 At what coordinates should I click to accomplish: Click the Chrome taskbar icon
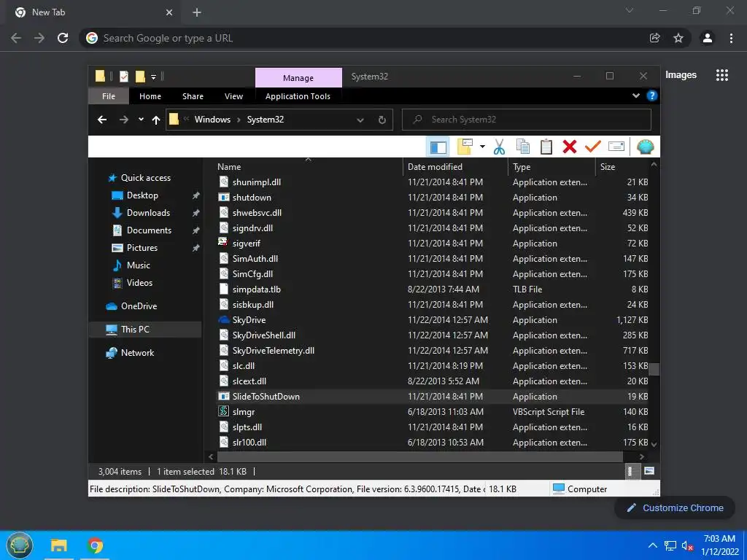pos(96,545)
